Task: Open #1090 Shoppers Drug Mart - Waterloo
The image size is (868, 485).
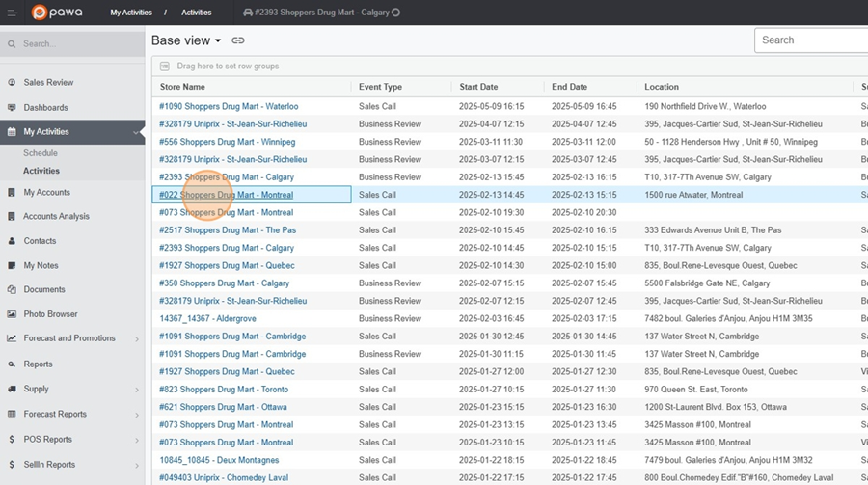Action: point(229,106)
